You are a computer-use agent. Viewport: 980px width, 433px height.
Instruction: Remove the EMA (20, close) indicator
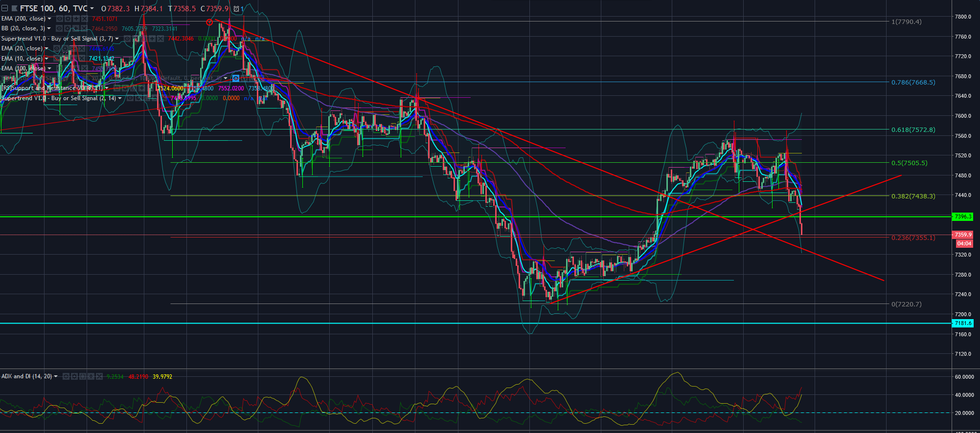click(x=81, y=48)
